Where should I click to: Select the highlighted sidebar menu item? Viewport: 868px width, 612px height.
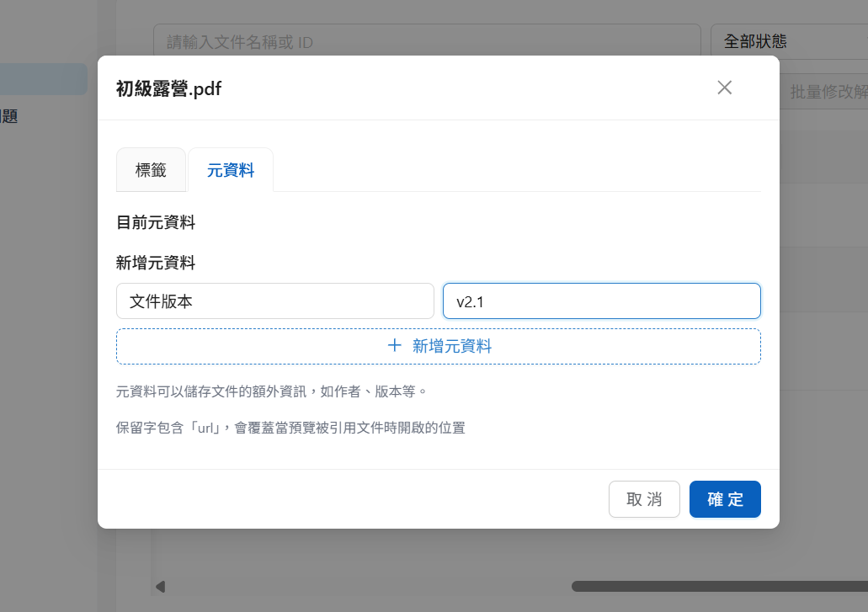click(44, 79)
